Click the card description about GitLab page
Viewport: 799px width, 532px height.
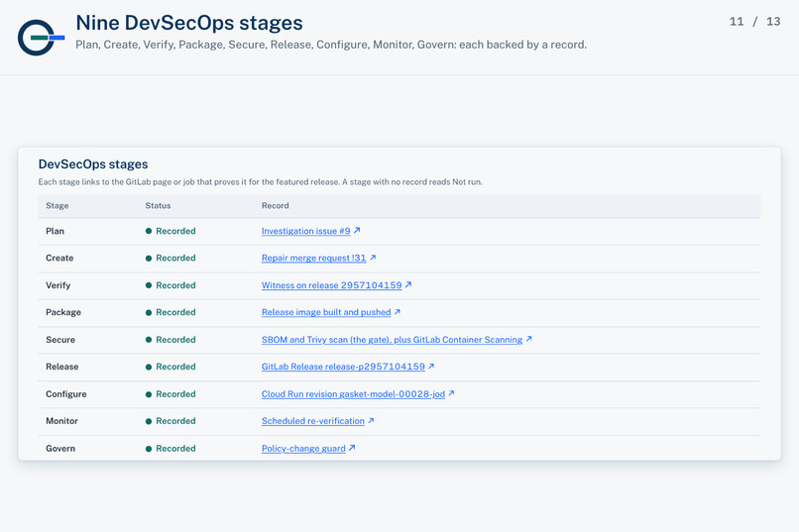click(x=261, y=181)
